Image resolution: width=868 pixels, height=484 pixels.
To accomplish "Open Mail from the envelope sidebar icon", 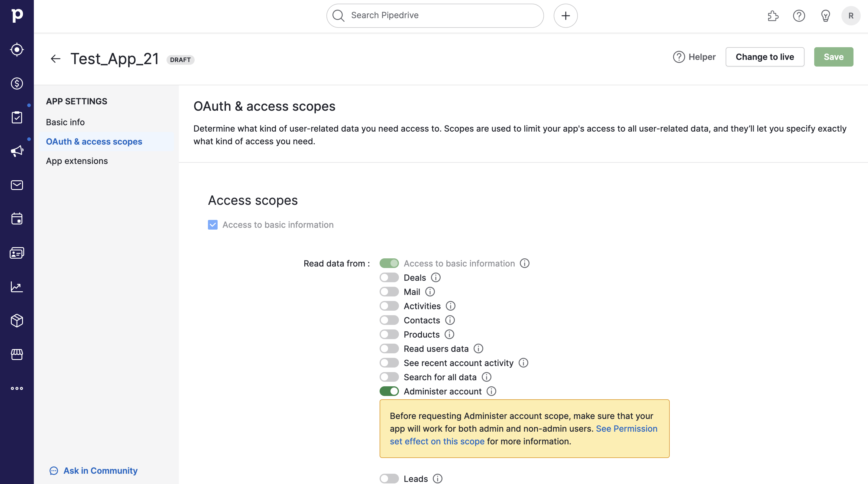I will pos(16,185).
